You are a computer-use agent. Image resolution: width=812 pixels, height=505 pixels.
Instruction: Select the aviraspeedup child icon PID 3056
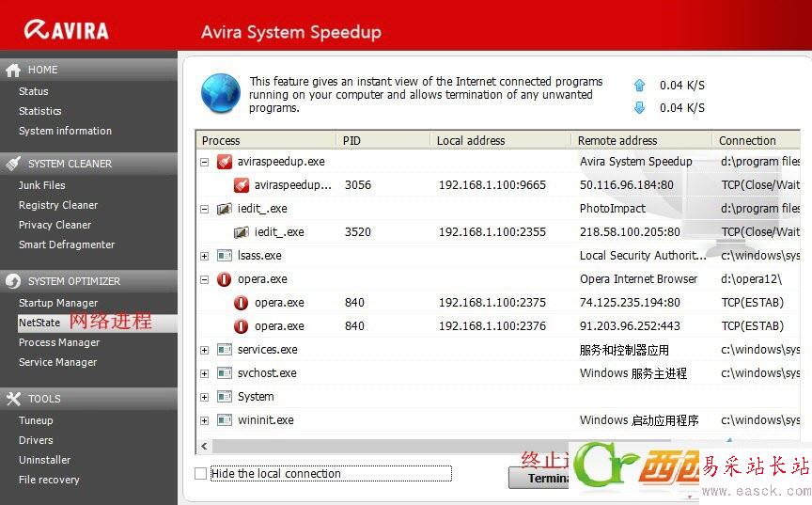click(242, 185)
